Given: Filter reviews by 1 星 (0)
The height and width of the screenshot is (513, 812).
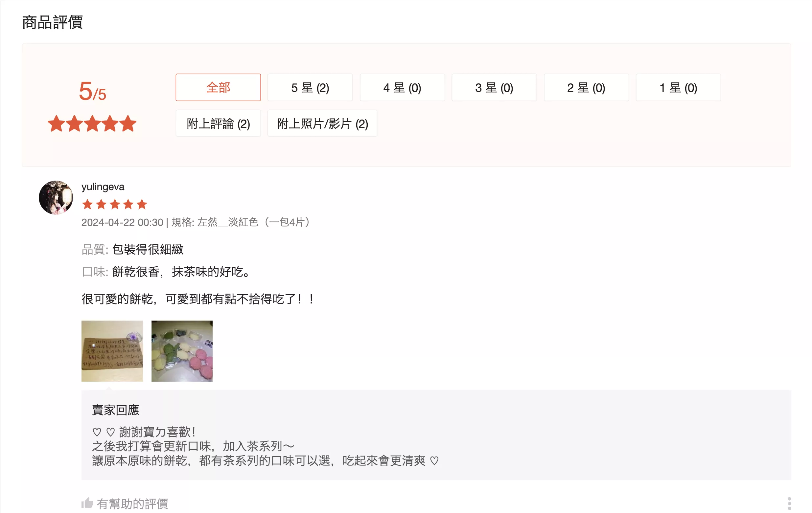Looking at the screenshot, I should (678, 87).
